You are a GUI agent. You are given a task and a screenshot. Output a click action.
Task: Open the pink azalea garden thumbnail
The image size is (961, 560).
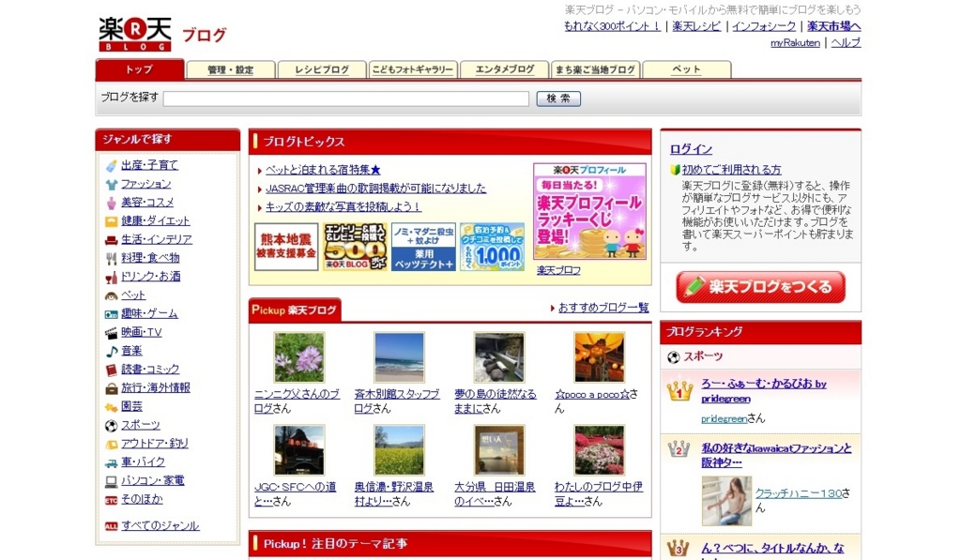point(600,450)
